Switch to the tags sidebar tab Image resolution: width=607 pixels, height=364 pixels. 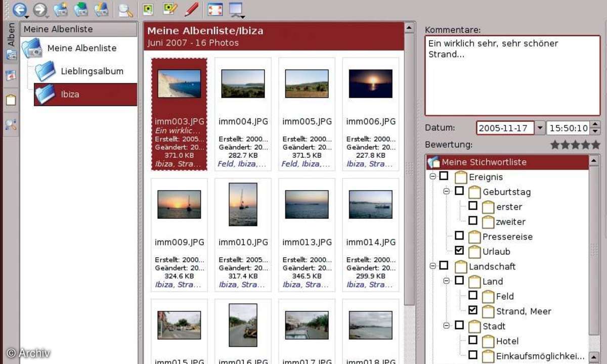(11, 100)
